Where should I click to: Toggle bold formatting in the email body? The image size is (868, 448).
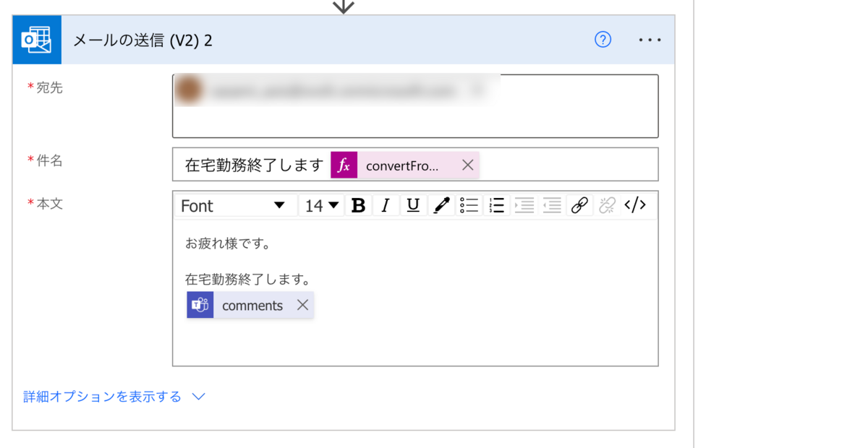tap(357, 205)
